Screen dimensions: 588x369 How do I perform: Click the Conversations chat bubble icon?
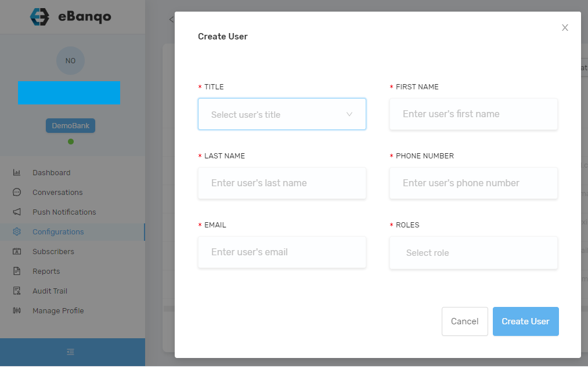[17, 193]
